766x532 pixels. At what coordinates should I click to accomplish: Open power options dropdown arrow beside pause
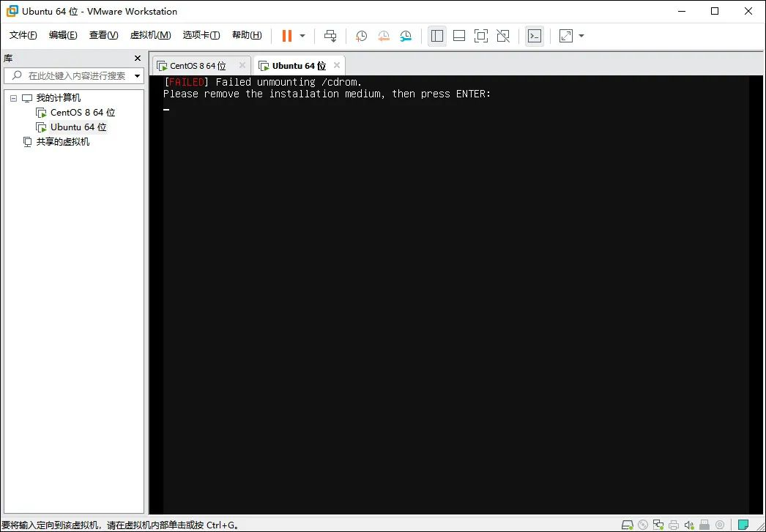click(302, 36)
